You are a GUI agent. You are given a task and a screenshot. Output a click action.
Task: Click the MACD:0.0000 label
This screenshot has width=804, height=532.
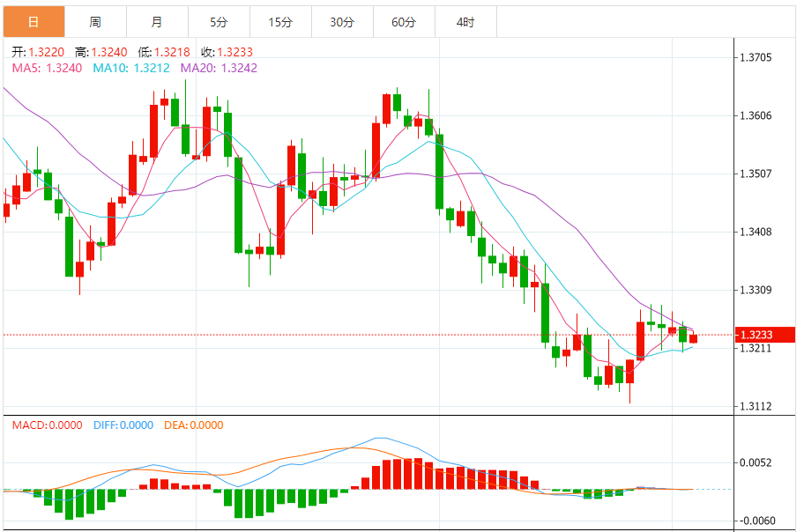pos(48,425)
